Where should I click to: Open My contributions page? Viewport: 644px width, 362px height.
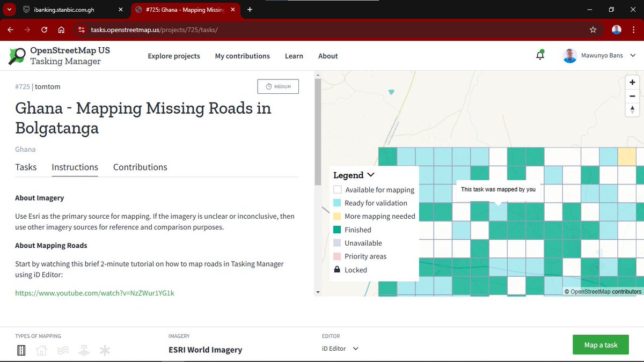point(243,56)
